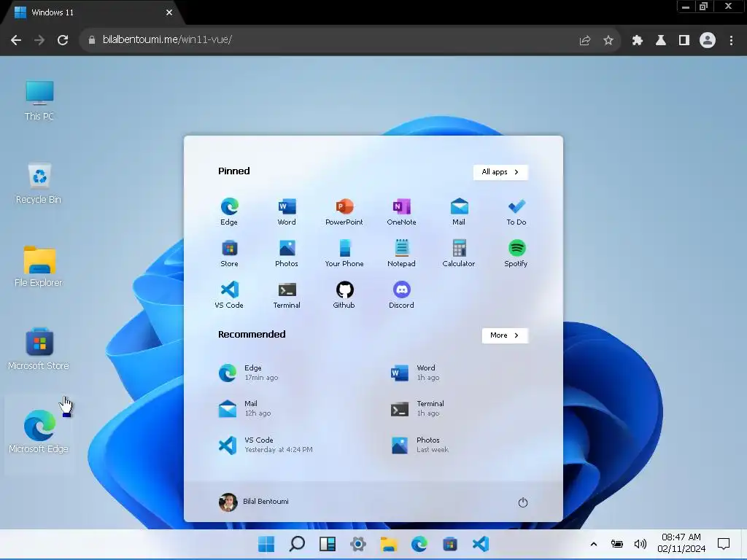Open Notepad pinned app

402,253
